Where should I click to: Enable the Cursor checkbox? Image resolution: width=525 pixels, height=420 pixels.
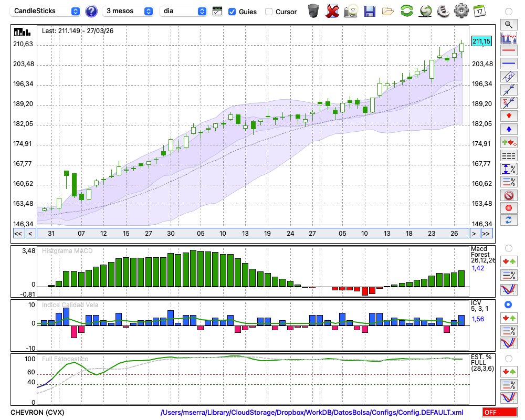[269, 12]
